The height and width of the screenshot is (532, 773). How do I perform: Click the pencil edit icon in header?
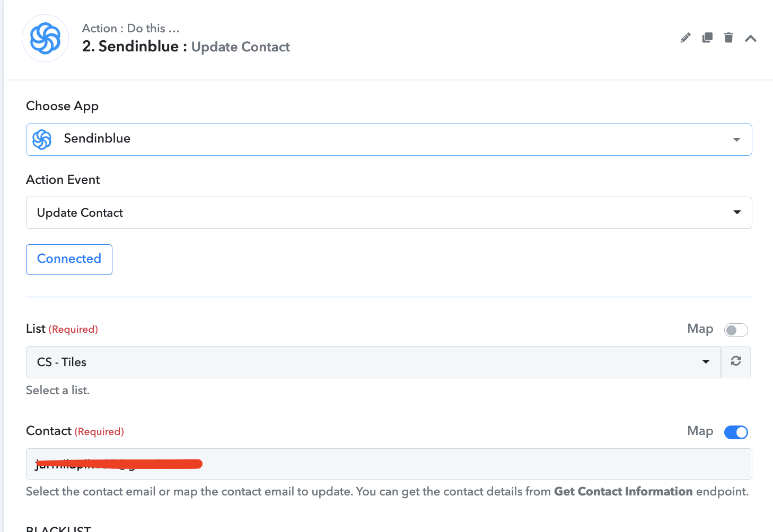coord(686,38)
